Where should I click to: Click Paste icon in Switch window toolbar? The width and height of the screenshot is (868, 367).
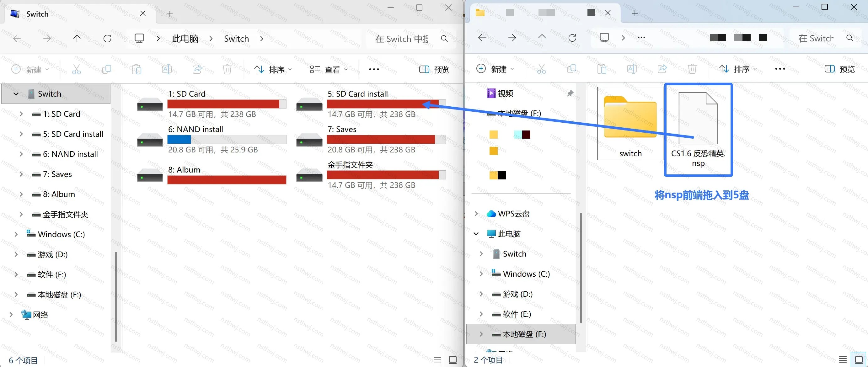pos(137,69)
